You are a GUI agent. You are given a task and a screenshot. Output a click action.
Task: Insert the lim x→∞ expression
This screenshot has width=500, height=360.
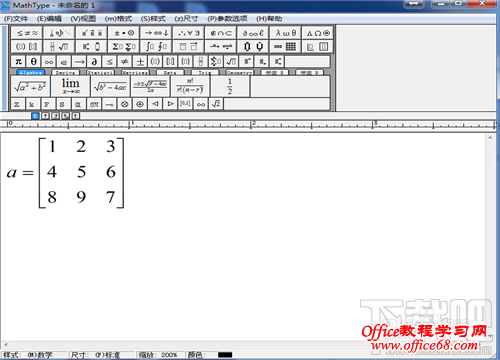(70, 86)
